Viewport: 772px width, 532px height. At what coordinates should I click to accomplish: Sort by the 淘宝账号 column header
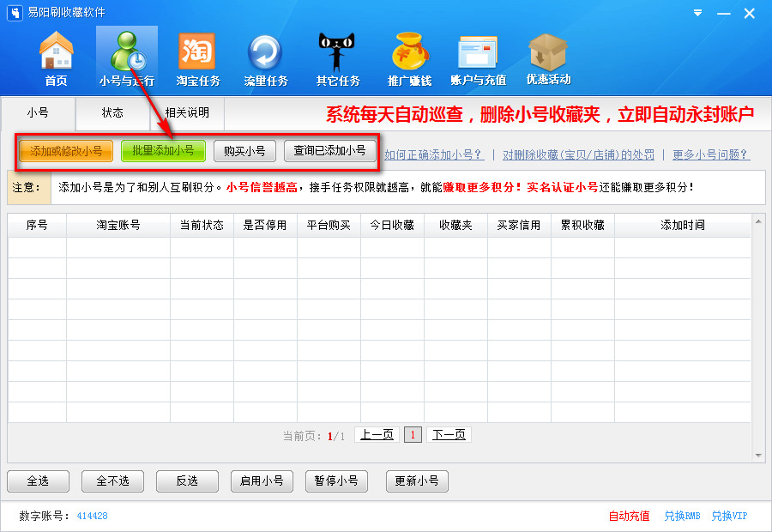tap(118, 225)
